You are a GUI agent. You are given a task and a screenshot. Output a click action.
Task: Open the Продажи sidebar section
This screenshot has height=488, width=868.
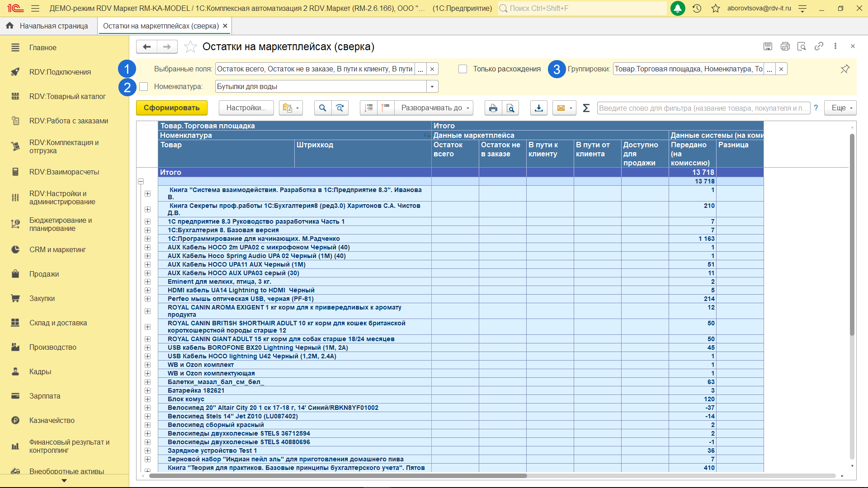tap(44, 274)
